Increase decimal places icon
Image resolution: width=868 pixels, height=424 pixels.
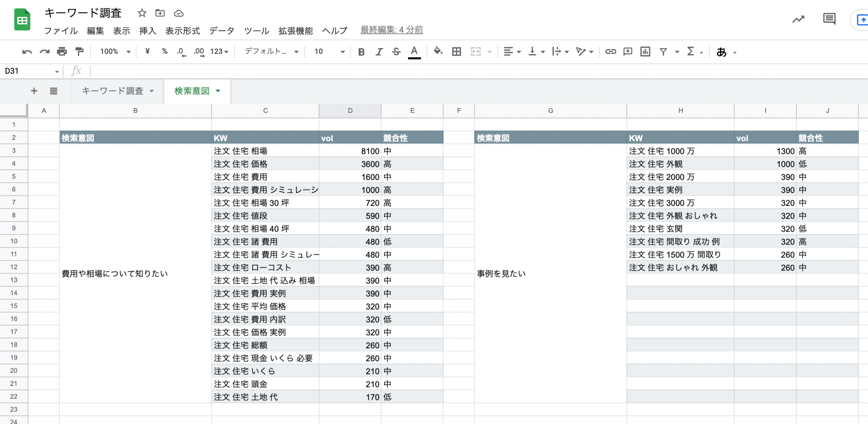coord(199,52)
